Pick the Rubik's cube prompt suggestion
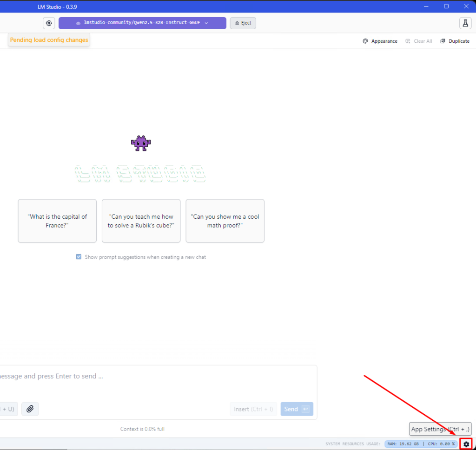The image size is (476, 450). pyautogui.click(x=141, y=221)
